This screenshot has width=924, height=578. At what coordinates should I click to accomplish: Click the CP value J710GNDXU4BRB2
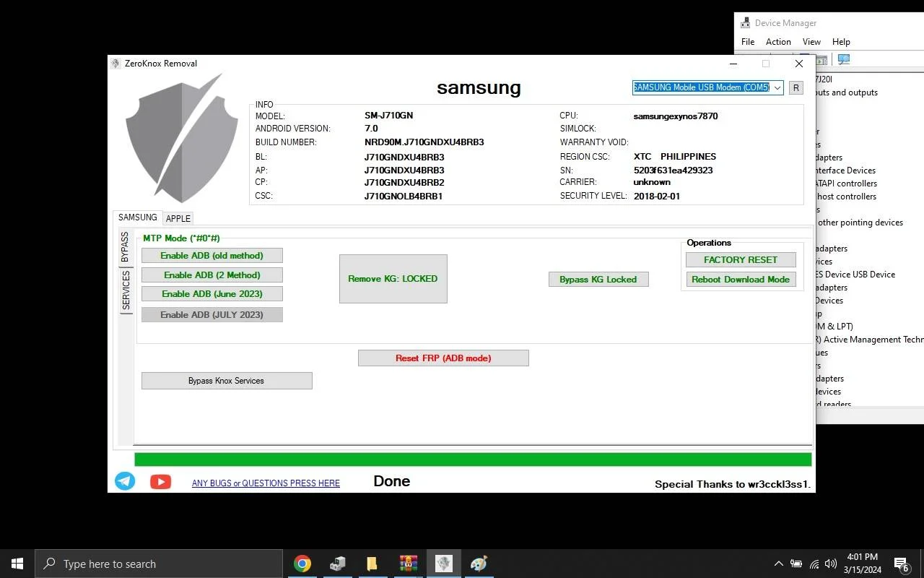coord(404,183)
